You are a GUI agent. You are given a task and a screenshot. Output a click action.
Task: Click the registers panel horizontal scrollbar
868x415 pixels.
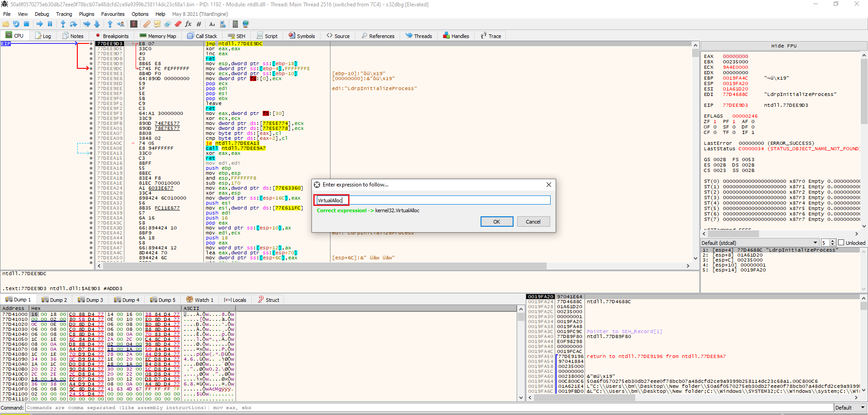point(780,234)
